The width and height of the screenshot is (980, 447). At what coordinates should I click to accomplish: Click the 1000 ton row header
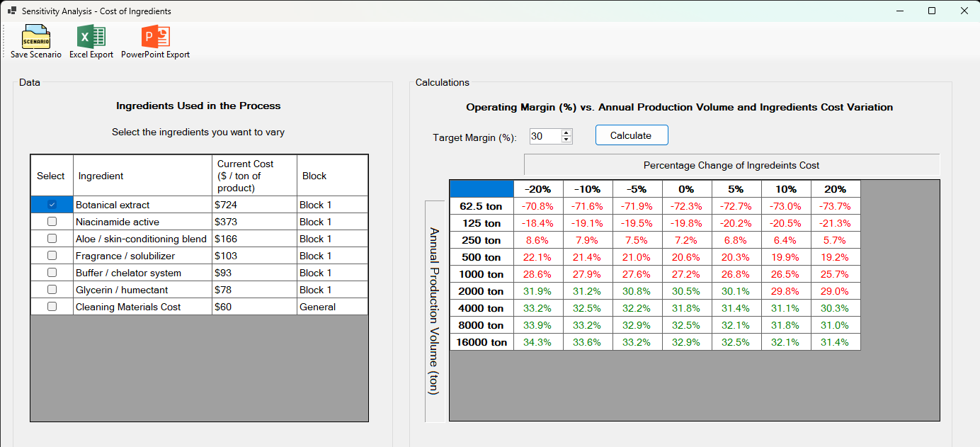(482, 274)
